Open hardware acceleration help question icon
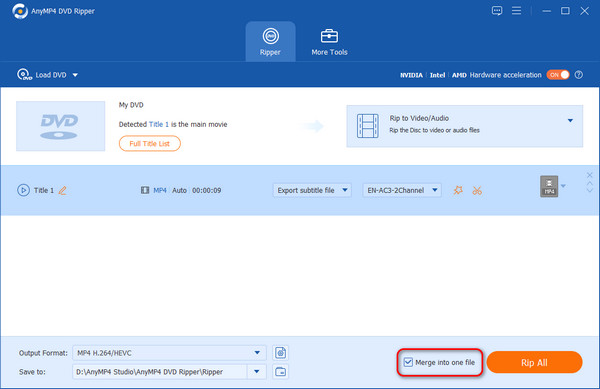Viewport: 600px width, 389px height. pos(579,75)
